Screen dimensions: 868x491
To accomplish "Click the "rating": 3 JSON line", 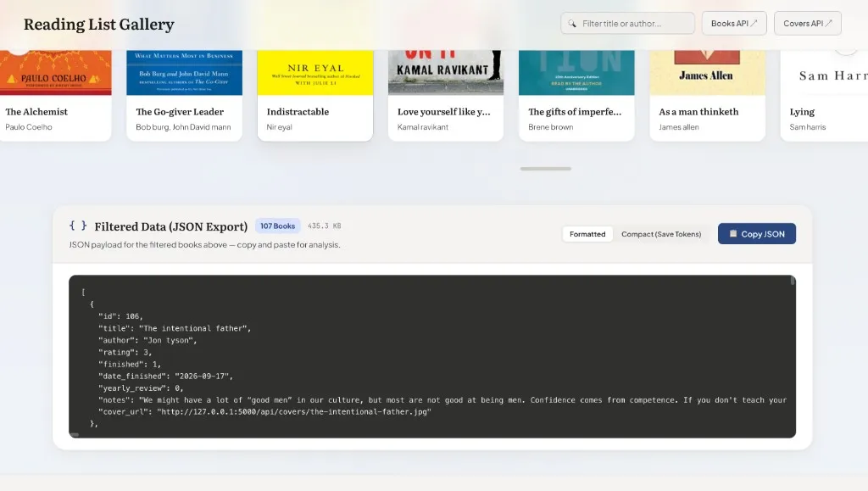I will (125, 352).
